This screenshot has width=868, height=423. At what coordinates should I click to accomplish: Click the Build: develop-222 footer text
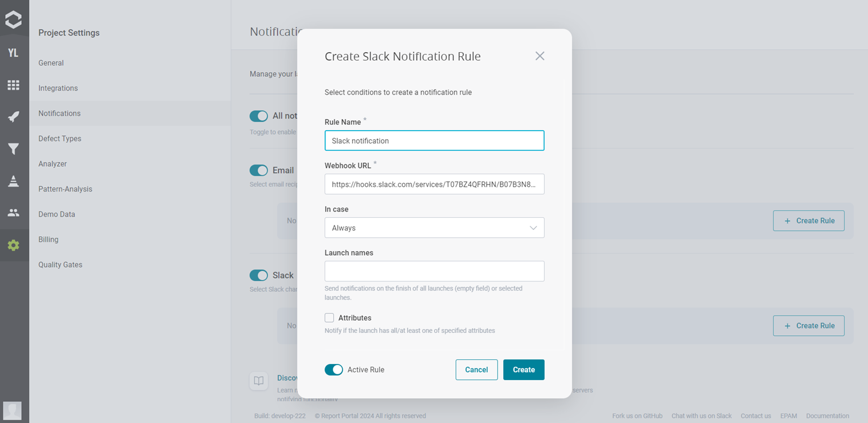pos(280,416)
